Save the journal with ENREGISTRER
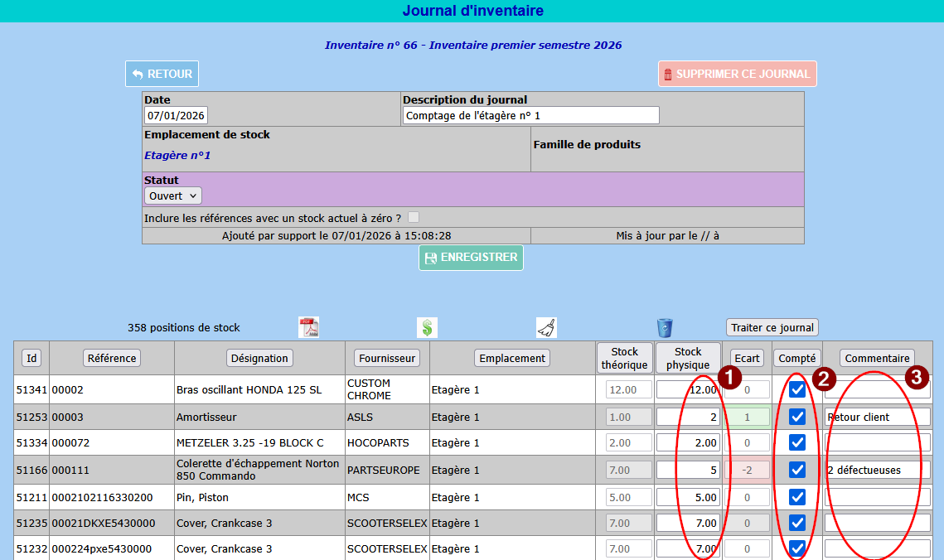 [x=471, y=258]
